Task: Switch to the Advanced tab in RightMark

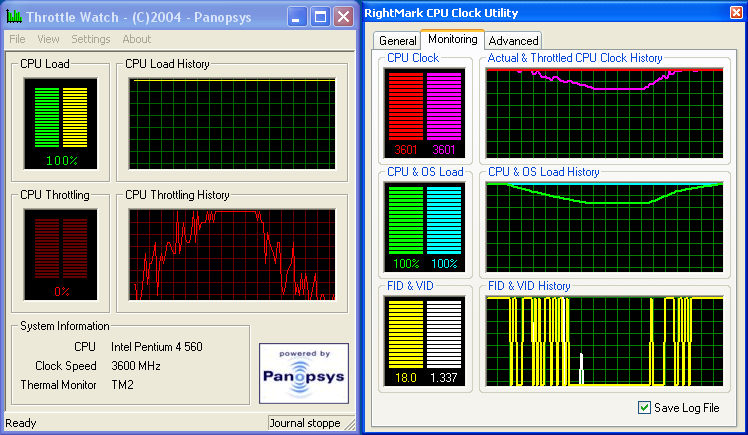Action: (513, 41)
